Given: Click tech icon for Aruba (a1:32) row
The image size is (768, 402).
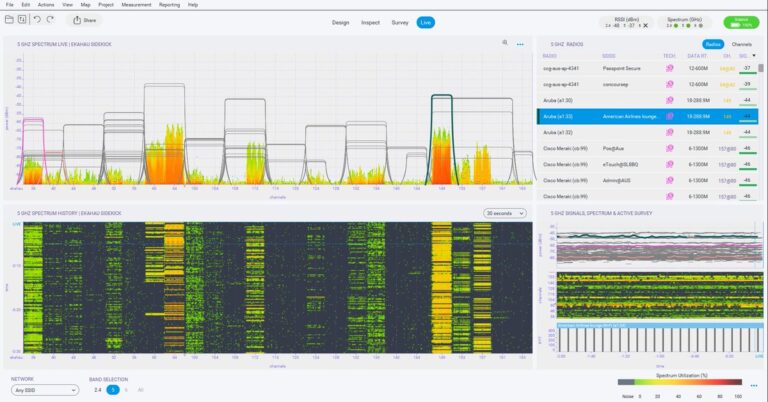Looking at the screenshot, I should pyautogui.click(x=669, y=132).
